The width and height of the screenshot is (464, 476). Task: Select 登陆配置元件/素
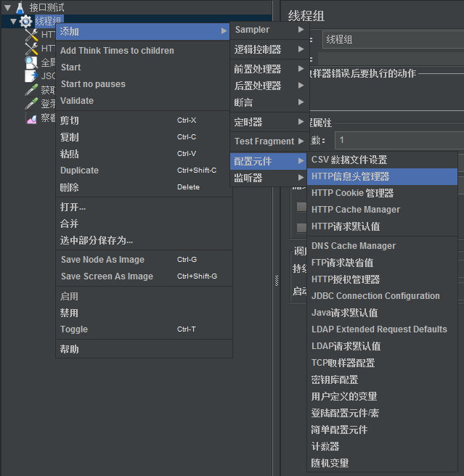pos(382,413)
